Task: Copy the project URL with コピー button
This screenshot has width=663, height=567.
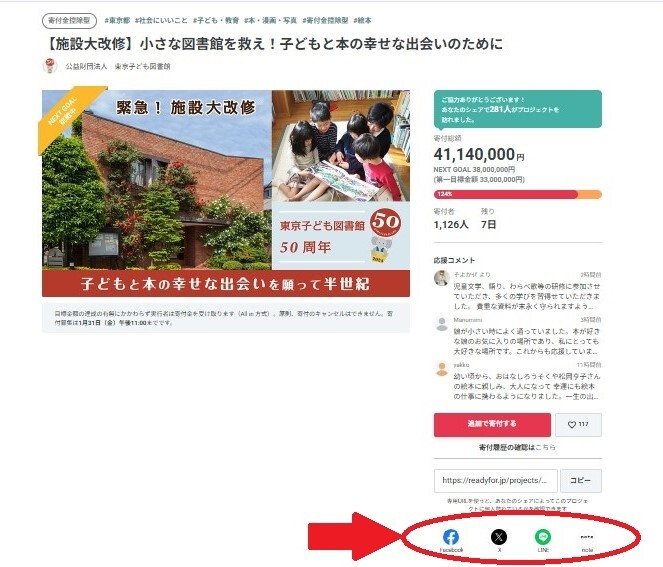Action: coord(581,481)
